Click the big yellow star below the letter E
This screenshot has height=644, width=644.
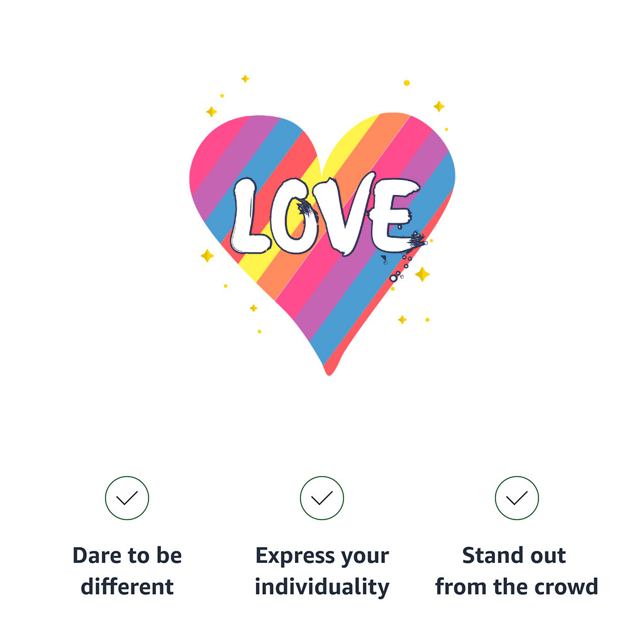[x=422, y=274]
